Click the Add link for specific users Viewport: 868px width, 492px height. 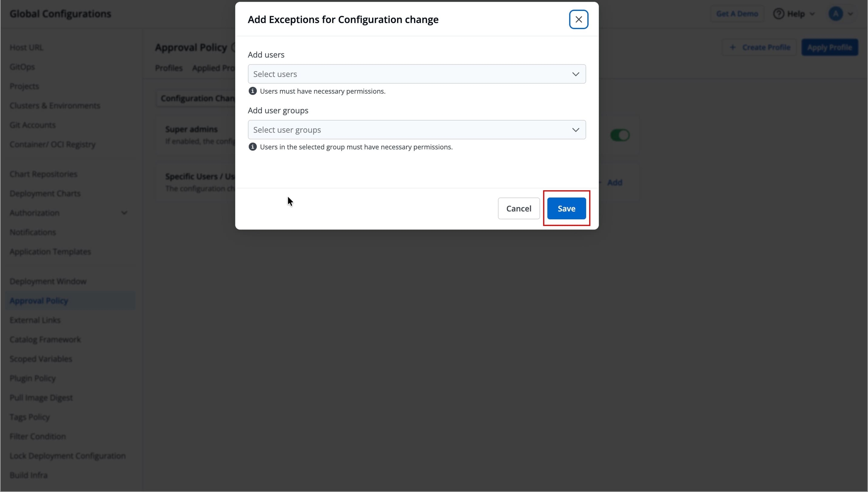[x=614, y=183]
